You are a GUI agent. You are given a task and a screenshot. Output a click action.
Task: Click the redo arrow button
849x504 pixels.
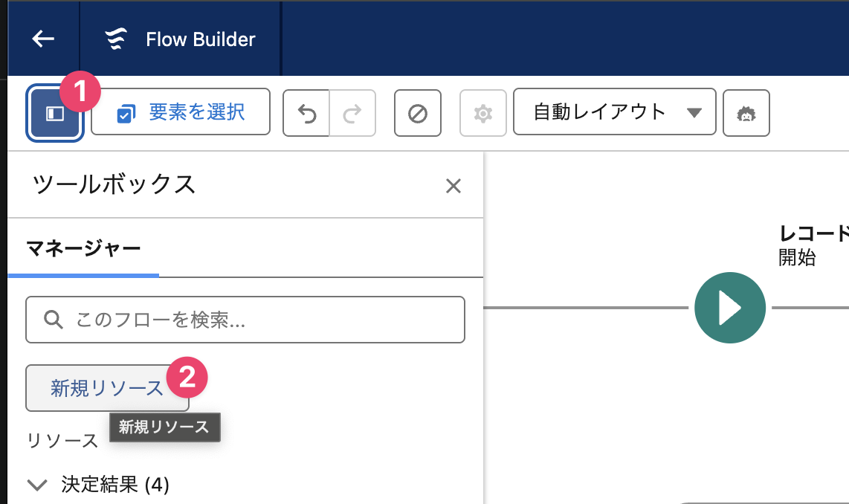(x=352, y=113)
